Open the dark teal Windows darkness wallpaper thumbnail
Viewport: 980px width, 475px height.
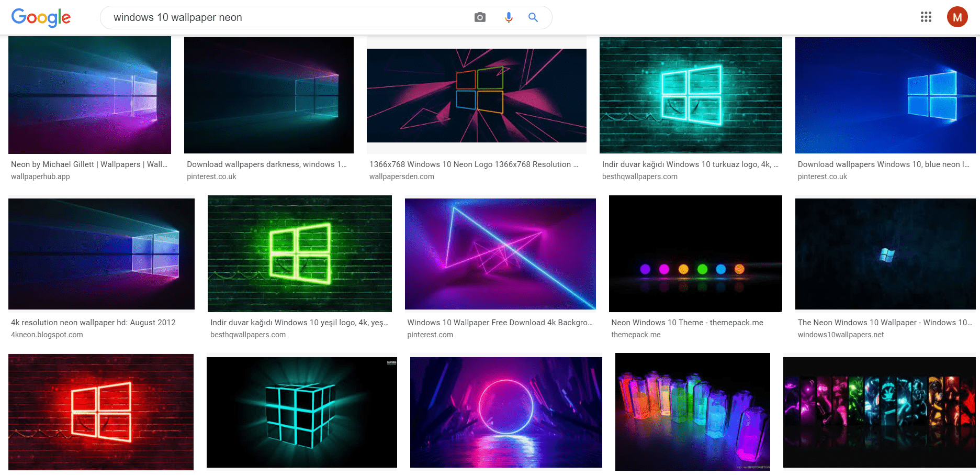pos(269,95)
